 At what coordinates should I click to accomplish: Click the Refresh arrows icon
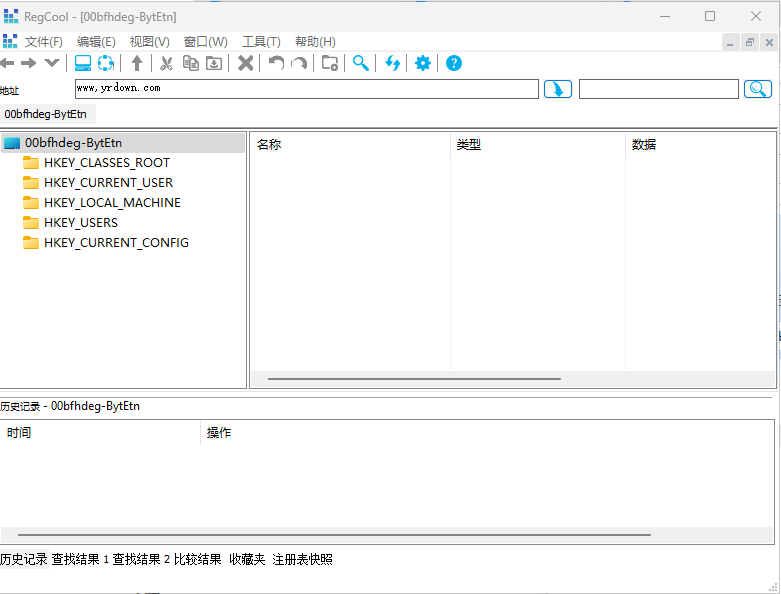[392, 63]
